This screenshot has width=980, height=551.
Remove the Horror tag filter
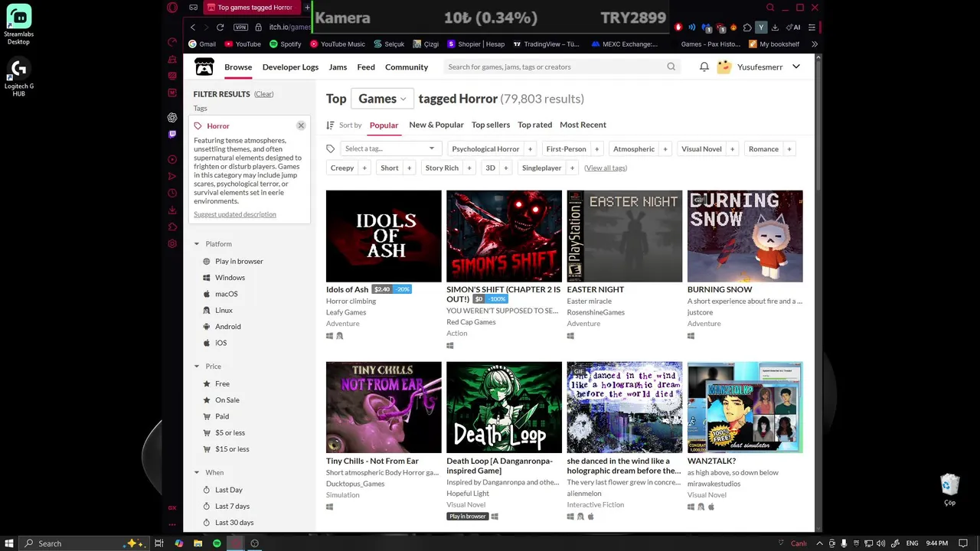pos(301,126)
